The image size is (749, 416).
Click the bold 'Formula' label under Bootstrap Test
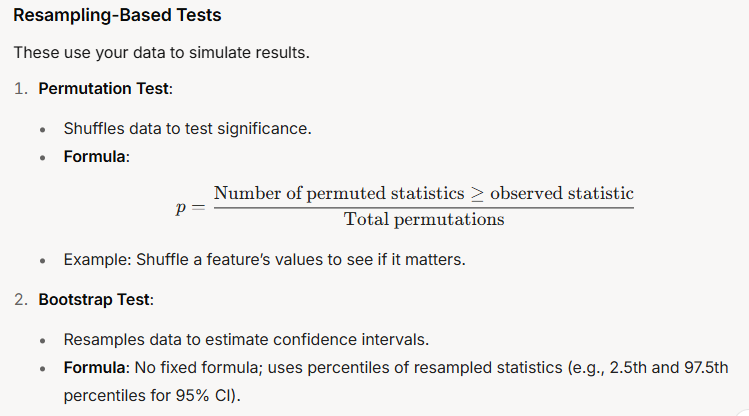point(95,368)
